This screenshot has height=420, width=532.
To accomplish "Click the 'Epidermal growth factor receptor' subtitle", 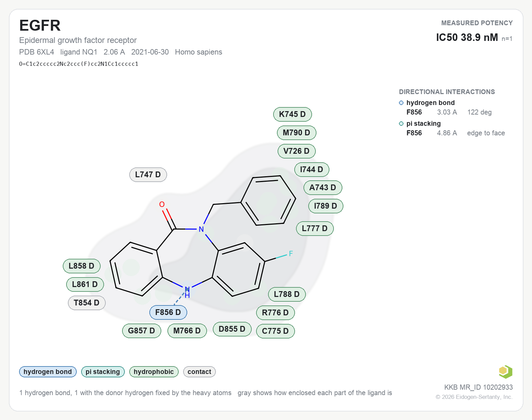I will [x=78, y=40].
